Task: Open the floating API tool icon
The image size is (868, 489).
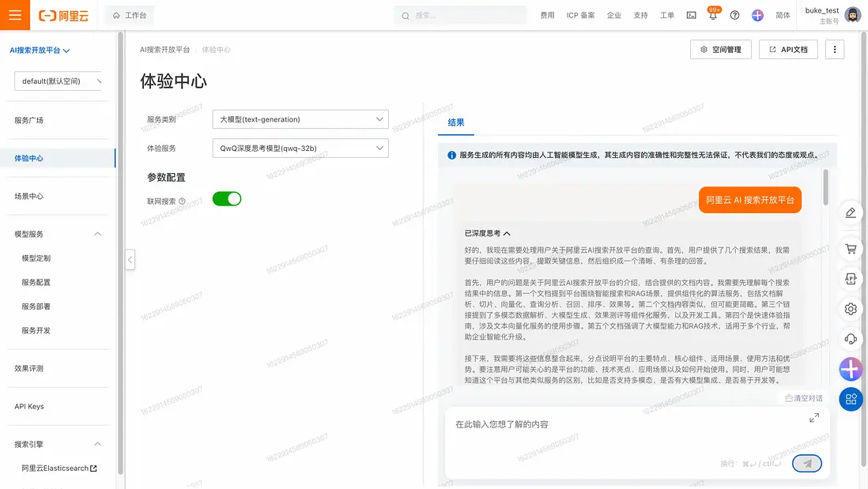Action: coord(851,279)
